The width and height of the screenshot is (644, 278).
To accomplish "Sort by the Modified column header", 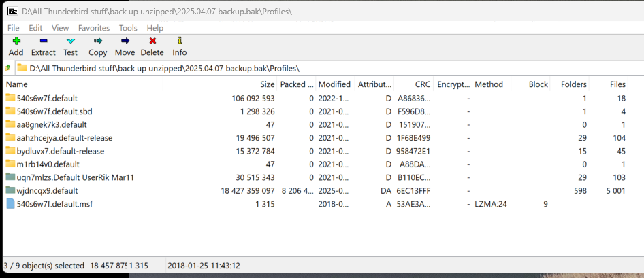I will (334, 84).
